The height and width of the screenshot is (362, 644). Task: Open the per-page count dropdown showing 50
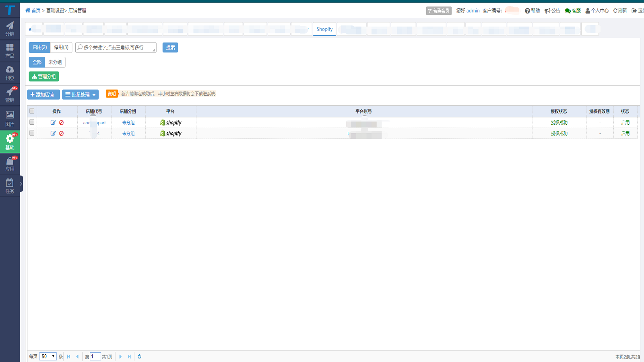click(48, 356)
